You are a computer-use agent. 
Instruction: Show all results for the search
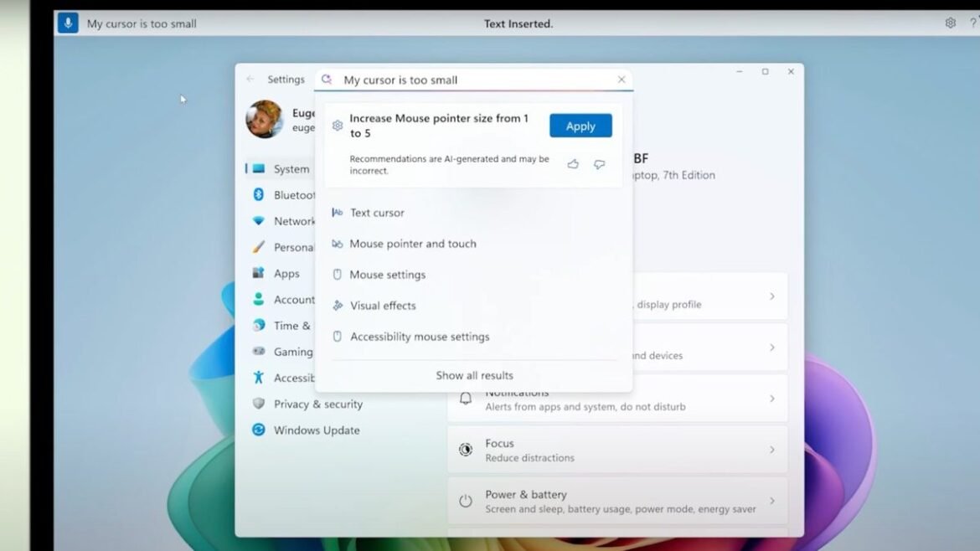click(x=474, y=376)
